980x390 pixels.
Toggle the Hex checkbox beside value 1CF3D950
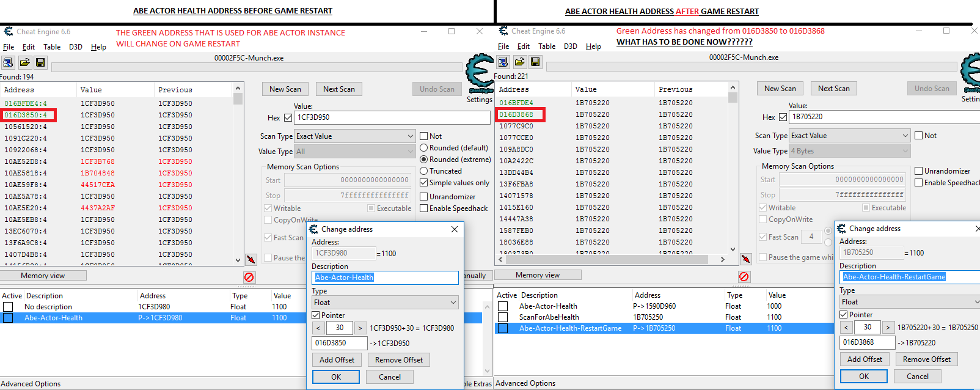(288, 117)
